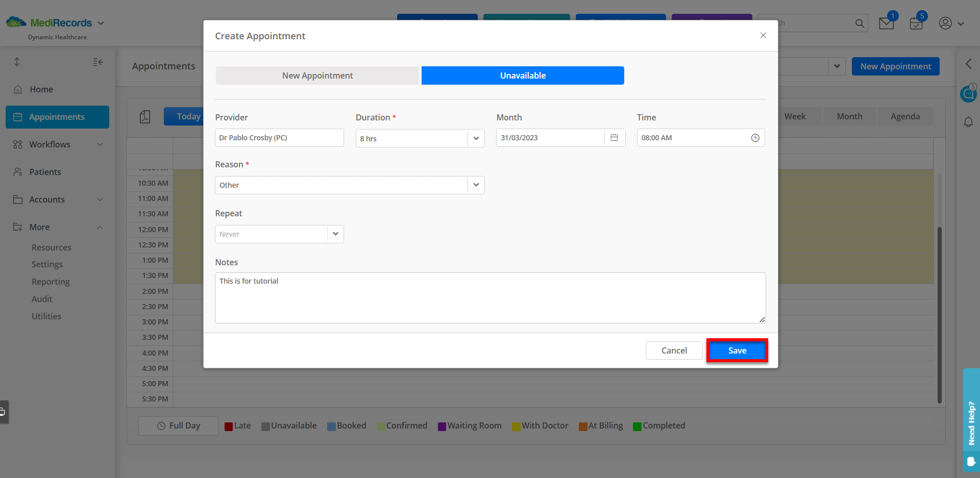Collapse the More section chevron
This screenshot has width=980, height=478.
coord(100,227)
